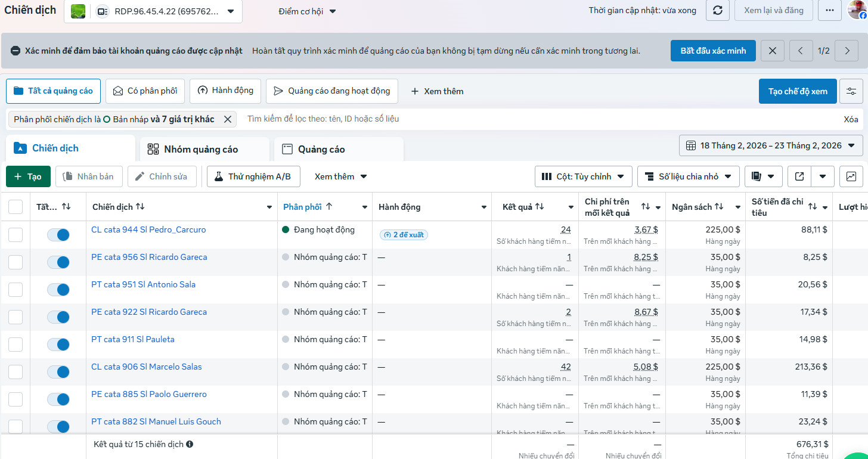Click Xóa to clear filters

click(x=851, y=119)
